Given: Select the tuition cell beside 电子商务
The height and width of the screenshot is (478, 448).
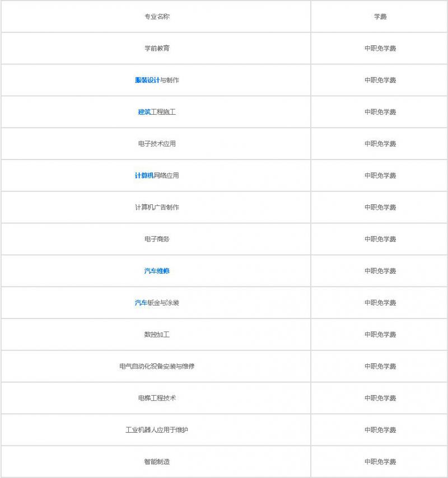Looking at the screenshot, I should point(380,239).
